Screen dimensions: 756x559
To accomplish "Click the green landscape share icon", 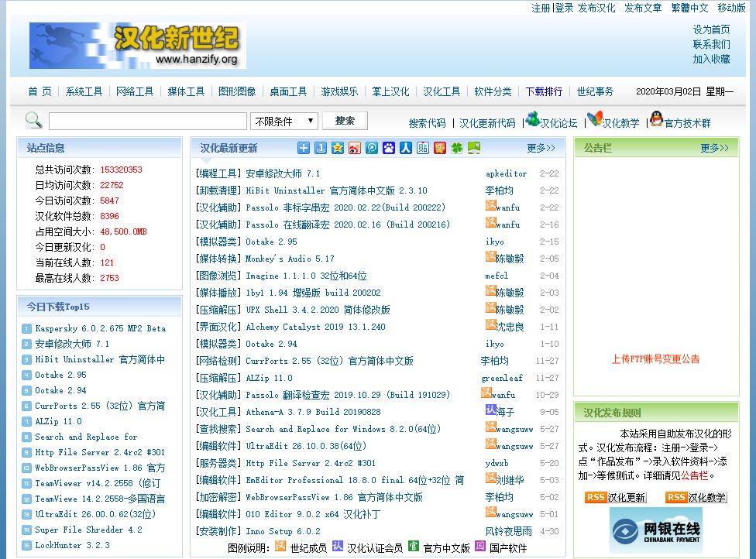I will coord(474,148).
